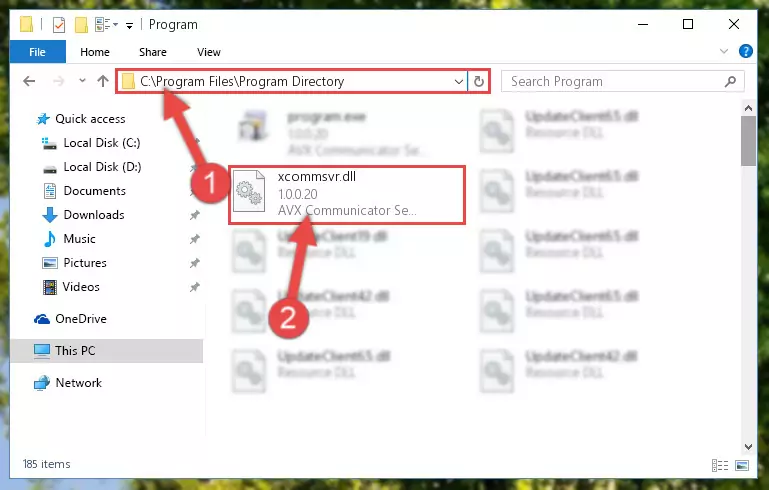Image resolution: width=769 pixels, height=490 pixels.
Task: Click the New folder icon in title bar
Action: click(81, 25)
